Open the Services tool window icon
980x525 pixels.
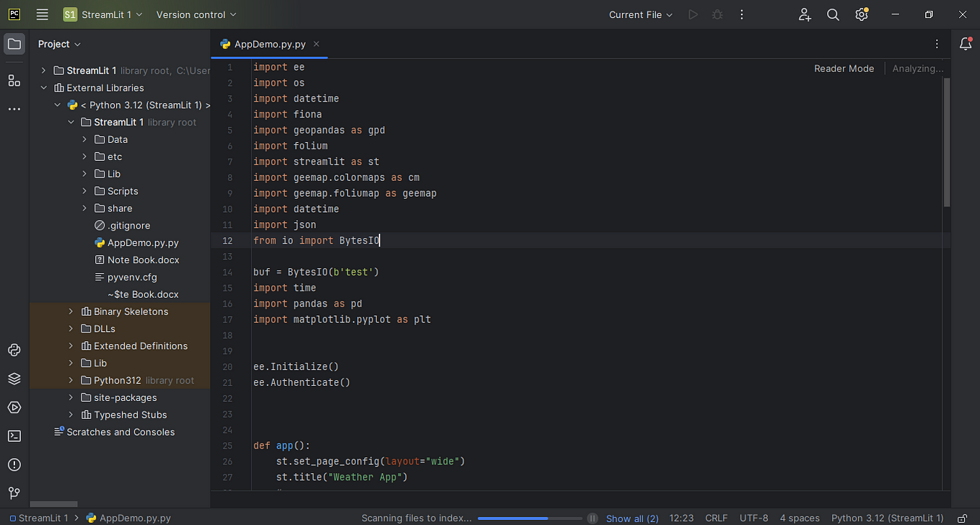tap(14, 407)
